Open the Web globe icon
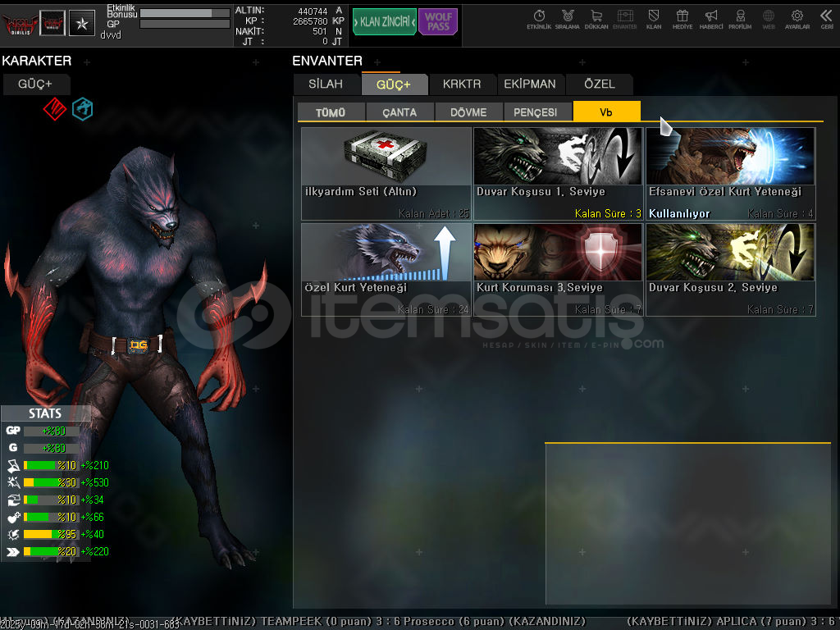Image resolution: width=840 pixels, height=630 pixels. pos(768,20)
